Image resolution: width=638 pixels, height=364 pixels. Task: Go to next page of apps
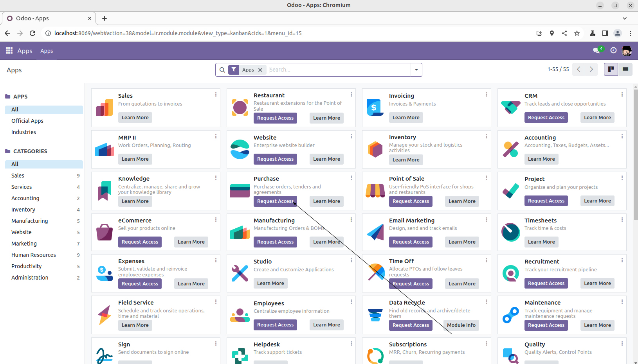[x=591, y=69]
